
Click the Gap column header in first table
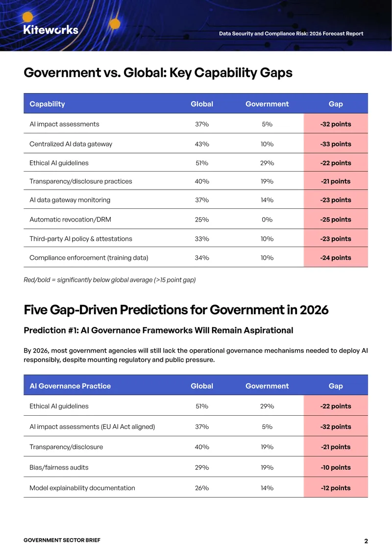coord(336,104)
